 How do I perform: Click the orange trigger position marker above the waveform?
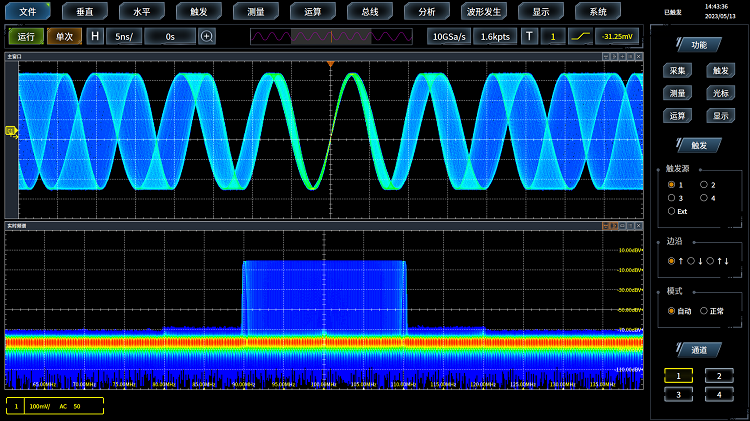(330, 65)
